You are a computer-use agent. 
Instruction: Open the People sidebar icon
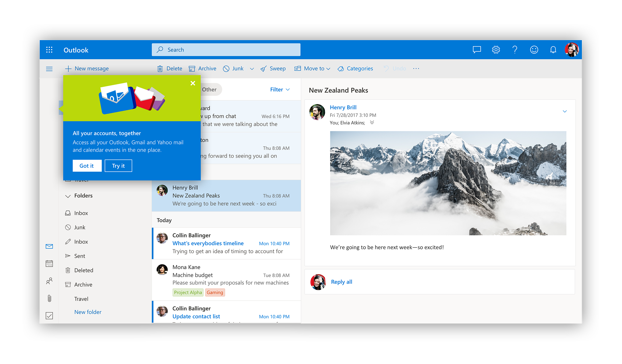click(x=49, y=281)
